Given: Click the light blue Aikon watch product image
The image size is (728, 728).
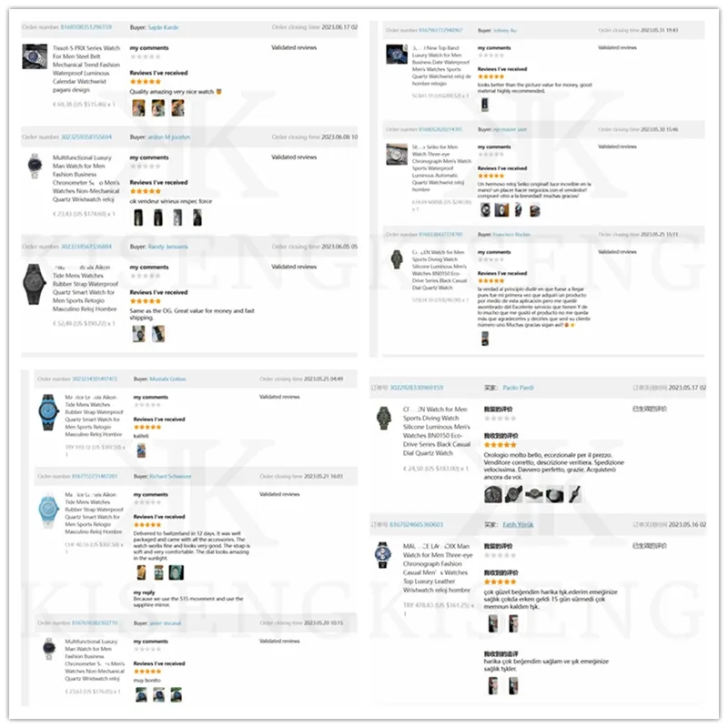Looking at the screenshot, I should [48, 511].
